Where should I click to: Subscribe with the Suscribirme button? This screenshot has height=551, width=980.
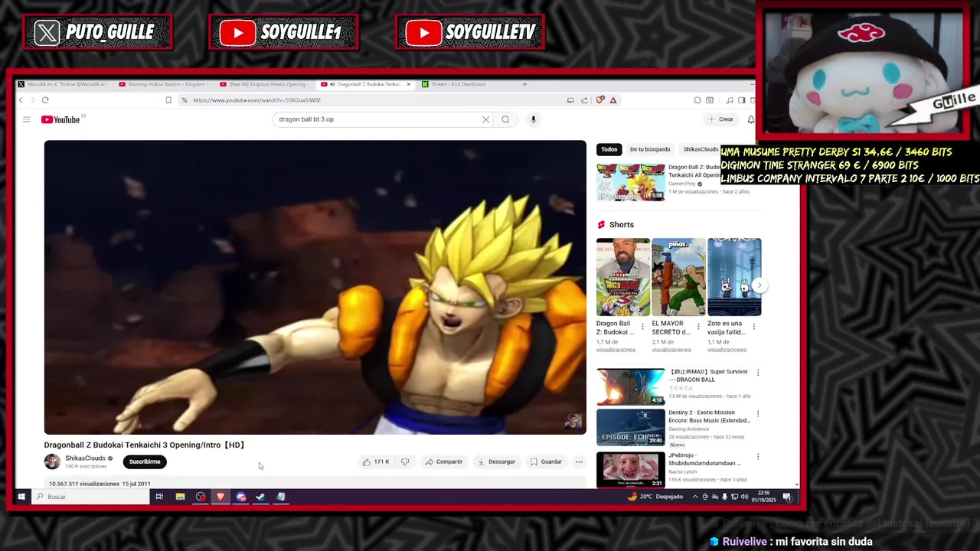pos(145,461)
